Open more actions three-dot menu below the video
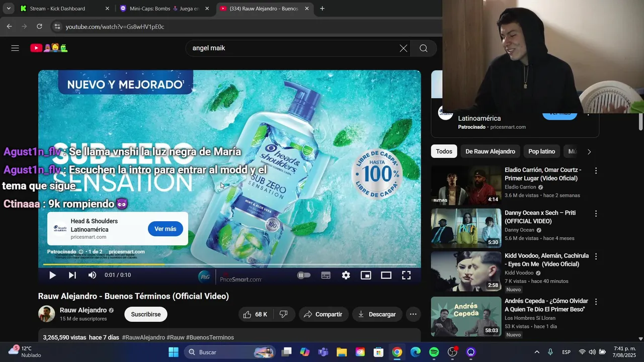644x362 pixels. 413,314
